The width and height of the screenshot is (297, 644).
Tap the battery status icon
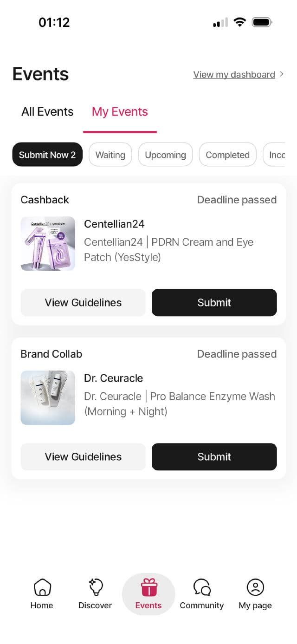tap(262, 22)
